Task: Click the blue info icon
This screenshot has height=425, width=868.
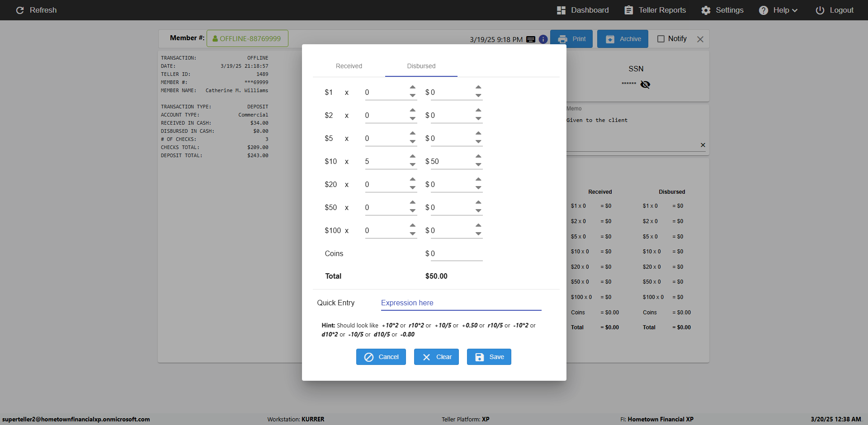Action: tap(543, 39)
